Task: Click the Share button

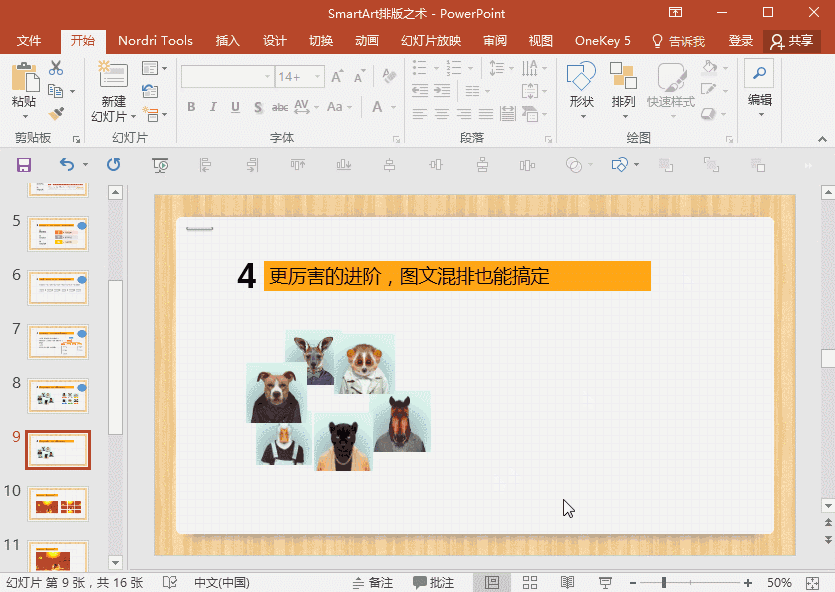Action: point(791,41)
